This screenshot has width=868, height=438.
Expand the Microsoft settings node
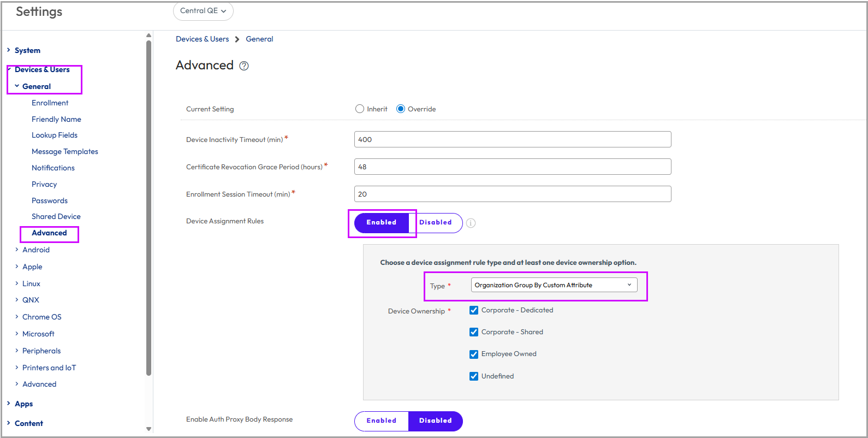17,334
